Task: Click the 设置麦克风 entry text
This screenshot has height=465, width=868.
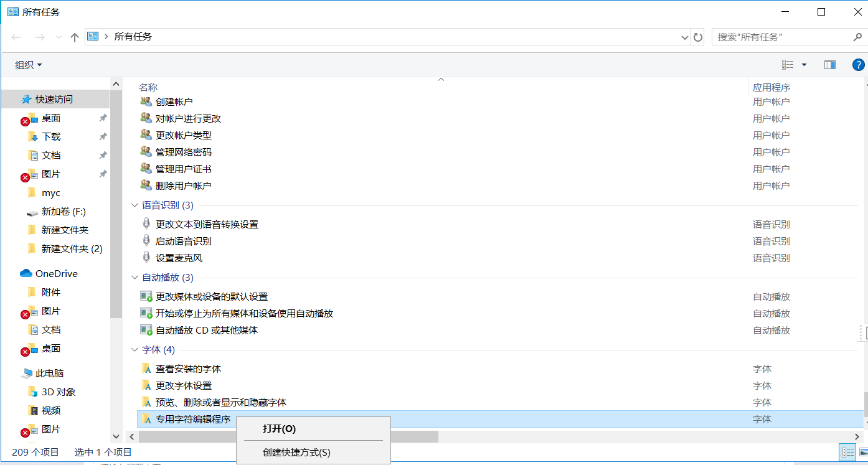Action: (x=179, y=258)
